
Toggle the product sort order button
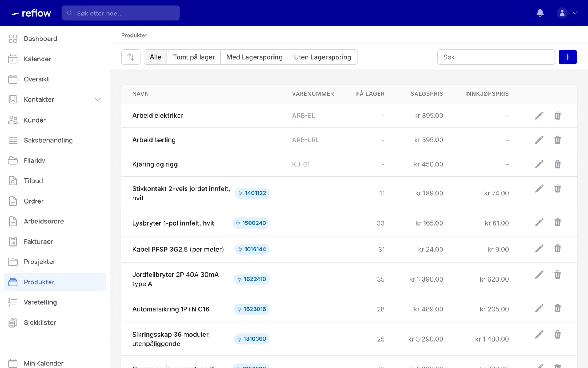tap(131, 57)
